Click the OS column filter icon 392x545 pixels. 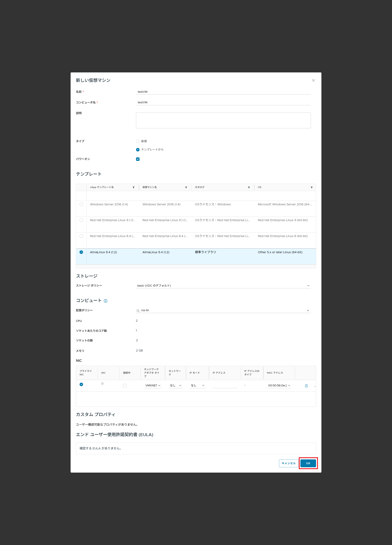pos(312,187)
